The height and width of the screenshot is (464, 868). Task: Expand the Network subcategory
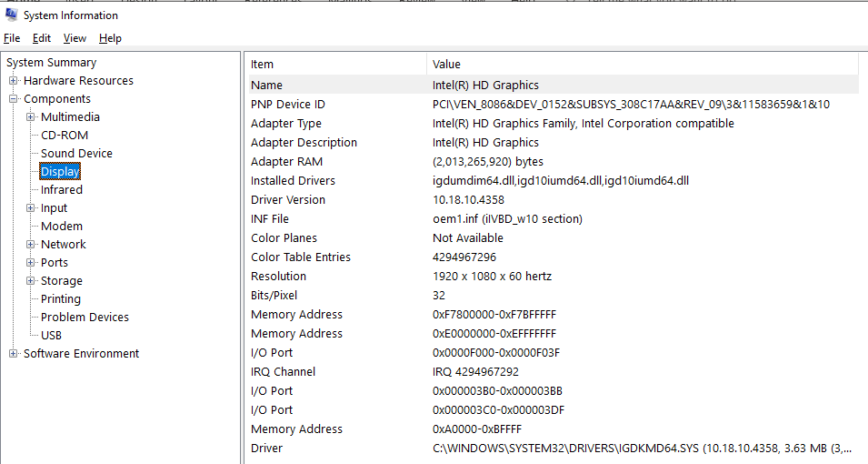click(x=30, y=245)
